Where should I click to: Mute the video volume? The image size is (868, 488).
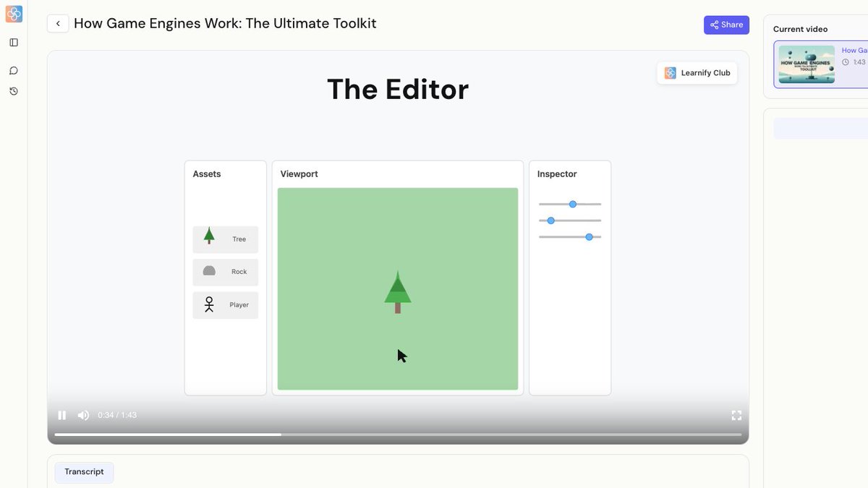tap(83, 415)
